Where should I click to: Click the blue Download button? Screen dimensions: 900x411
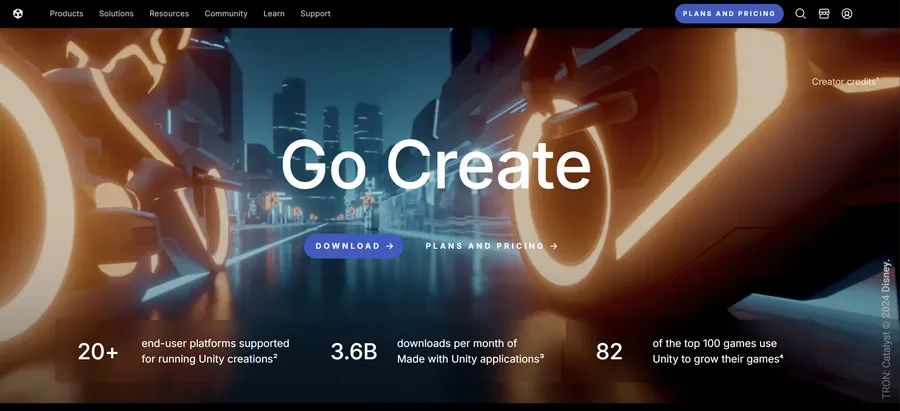point(353,246)
